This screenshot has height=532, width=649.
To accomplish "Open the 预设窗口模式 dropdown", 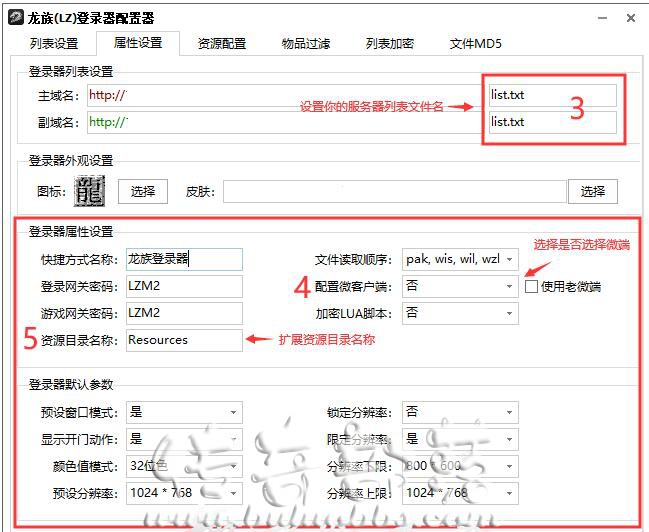I will click(184, 412).
